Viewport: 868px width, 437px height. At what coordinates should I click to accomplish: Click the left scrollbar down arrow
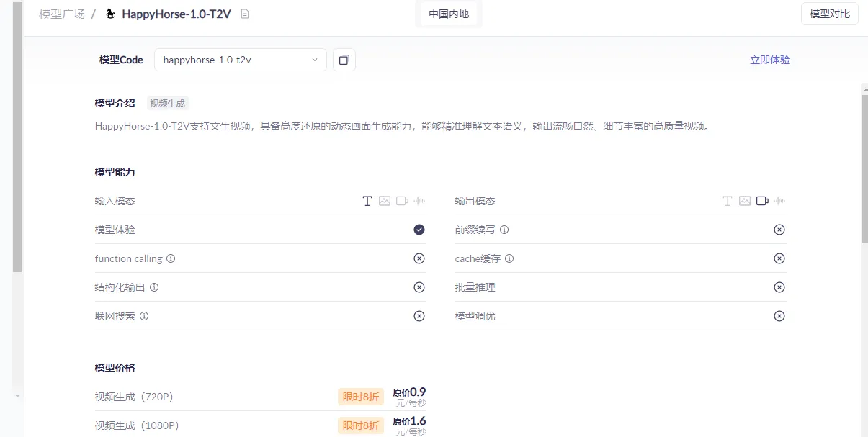click(x=18, y=395)
